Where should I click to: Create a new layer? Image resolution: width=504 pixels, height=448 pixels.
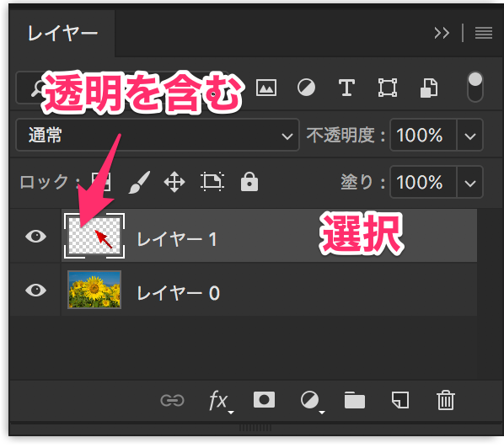pos(400,400)
